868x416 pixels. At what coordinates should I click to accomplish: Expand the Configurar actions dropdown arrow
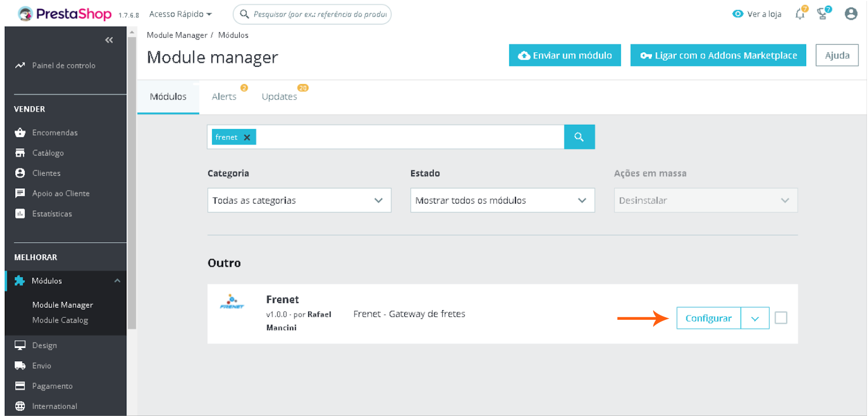(755, 318)
